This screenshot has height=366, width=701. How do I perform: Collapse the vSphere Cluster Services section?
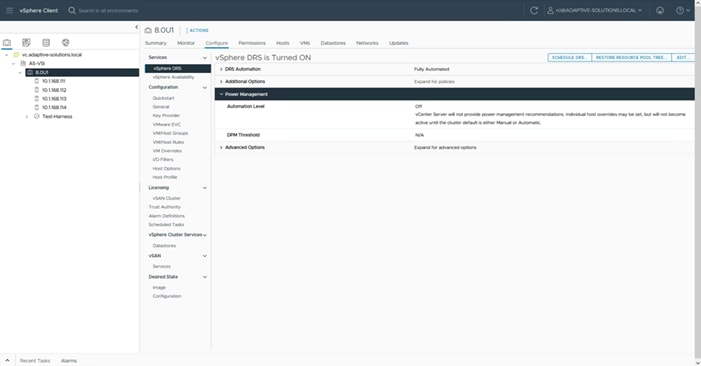[x=205, y=235]
